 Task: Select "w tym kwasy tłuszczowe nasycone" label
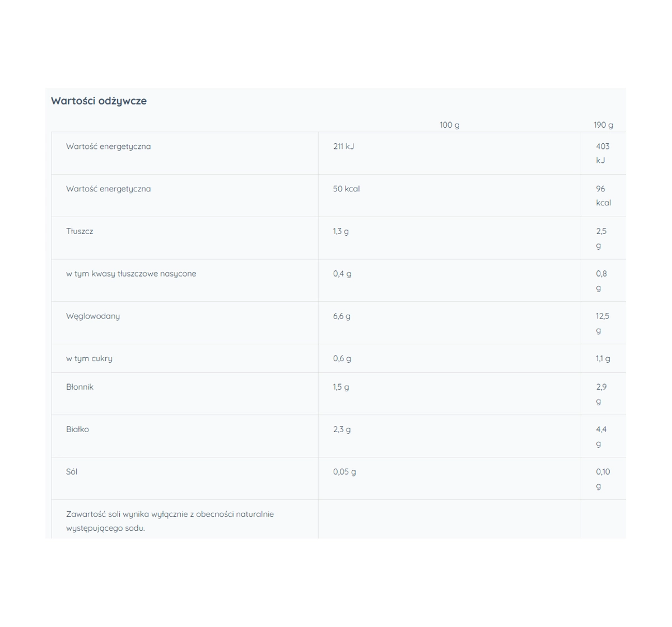(x=131, y=274)
